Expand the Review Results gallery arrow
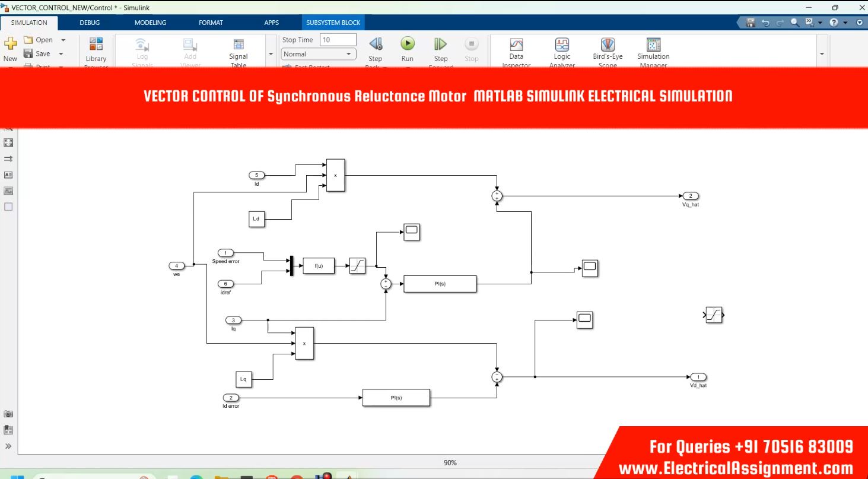868x479 pixels. 822,54
